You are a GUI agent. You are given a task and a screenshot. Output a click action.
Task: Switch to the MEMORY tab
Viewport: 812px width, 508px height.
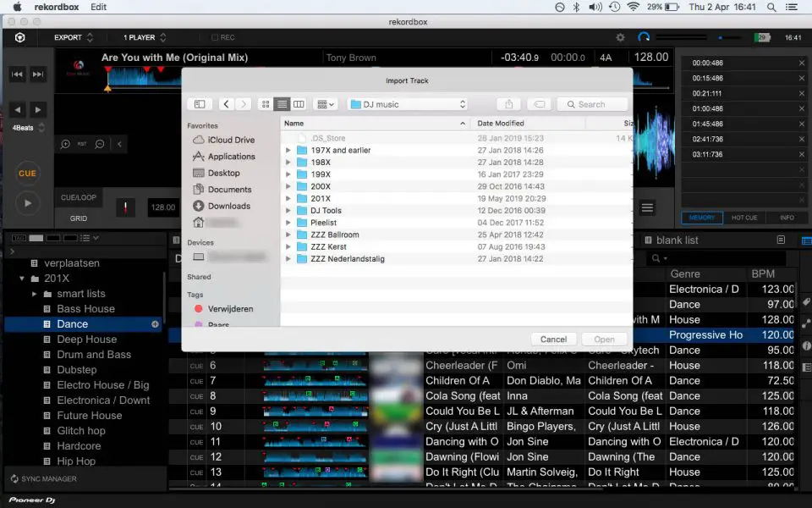point(702,218)
